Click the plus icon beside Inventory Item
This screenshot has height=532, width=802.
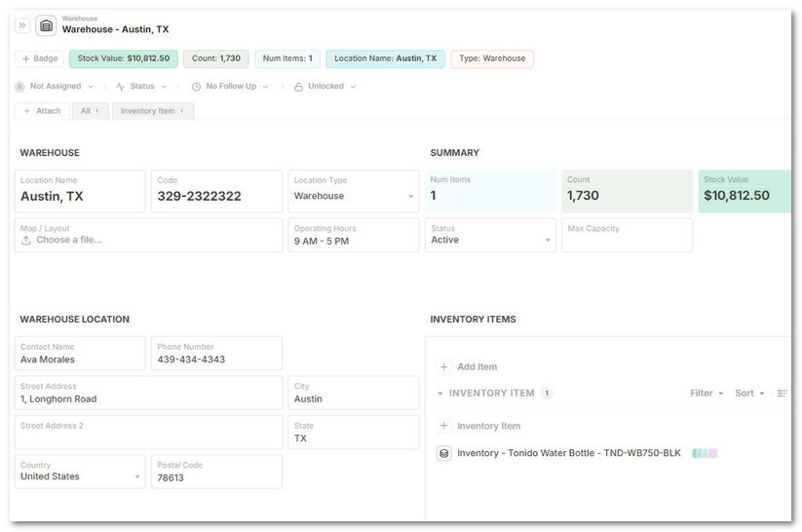click(x=444, y=426)
